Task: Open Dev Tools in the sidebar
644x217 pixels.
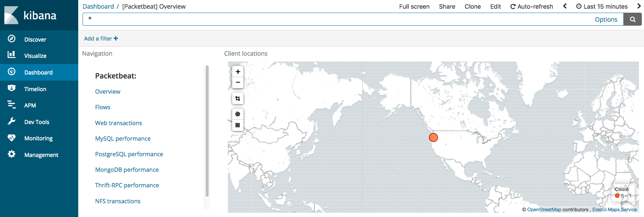Action: (x=37, y=122)
